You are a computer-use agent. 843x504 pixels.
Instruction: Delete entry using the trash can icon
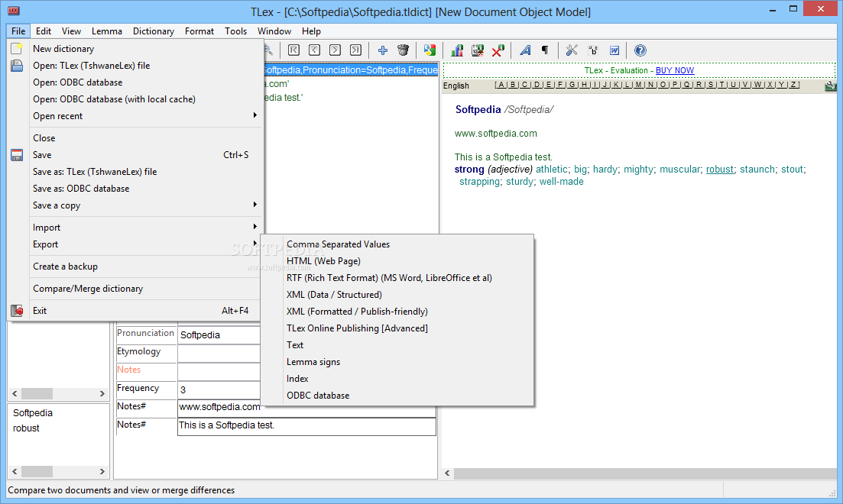[404, 50]
